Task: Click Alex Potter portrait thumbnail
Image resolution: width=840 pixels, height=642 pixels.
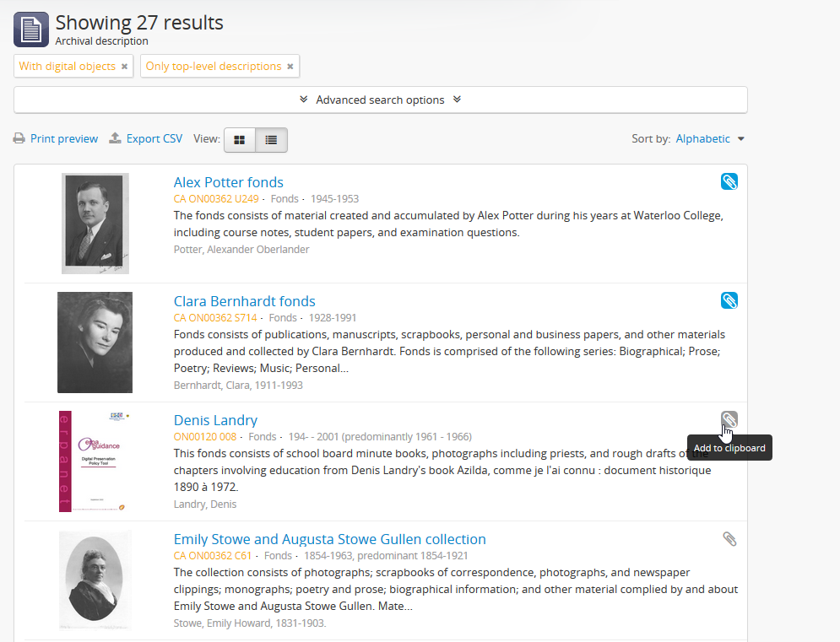Action: [95, 224]
